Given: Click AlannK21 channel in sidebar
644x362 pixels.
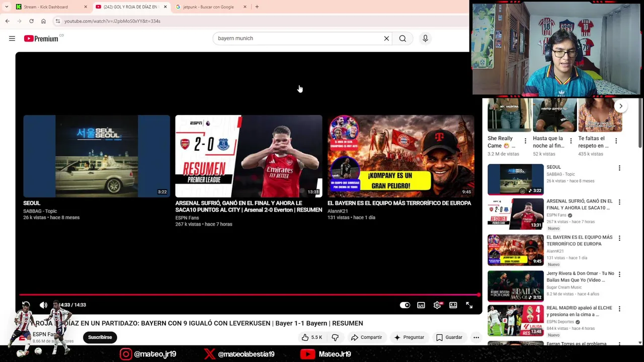Looking at the screenshot, I should pos(555,251).
